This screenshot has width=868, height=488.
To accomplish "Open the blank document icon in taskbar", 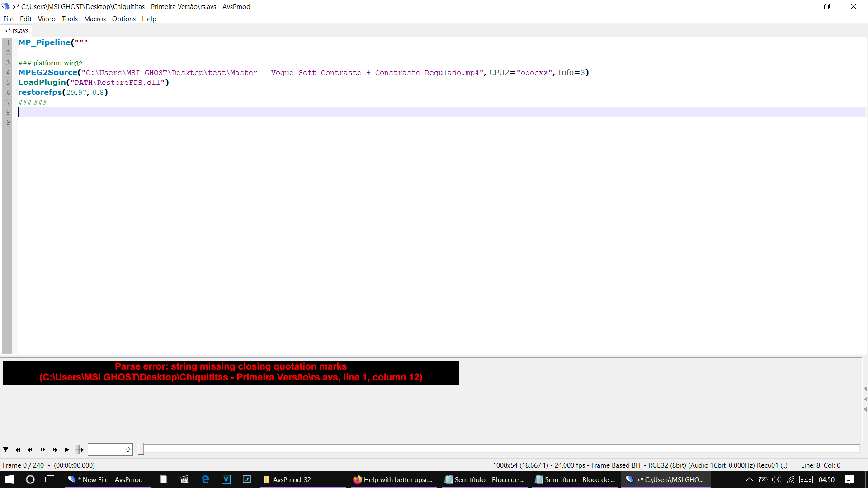I will [164, 479].
